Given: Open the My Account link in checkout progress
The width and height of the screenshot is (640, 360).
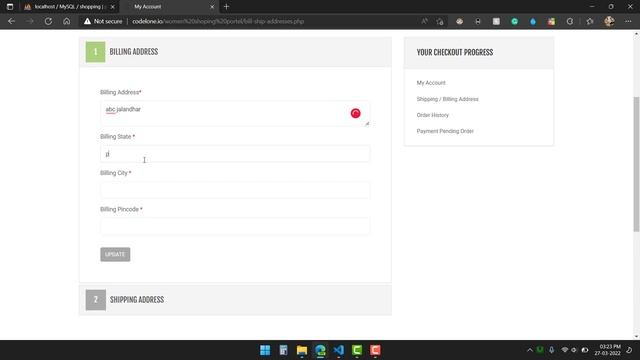Looking at the screenshot, I should [431, 83].
